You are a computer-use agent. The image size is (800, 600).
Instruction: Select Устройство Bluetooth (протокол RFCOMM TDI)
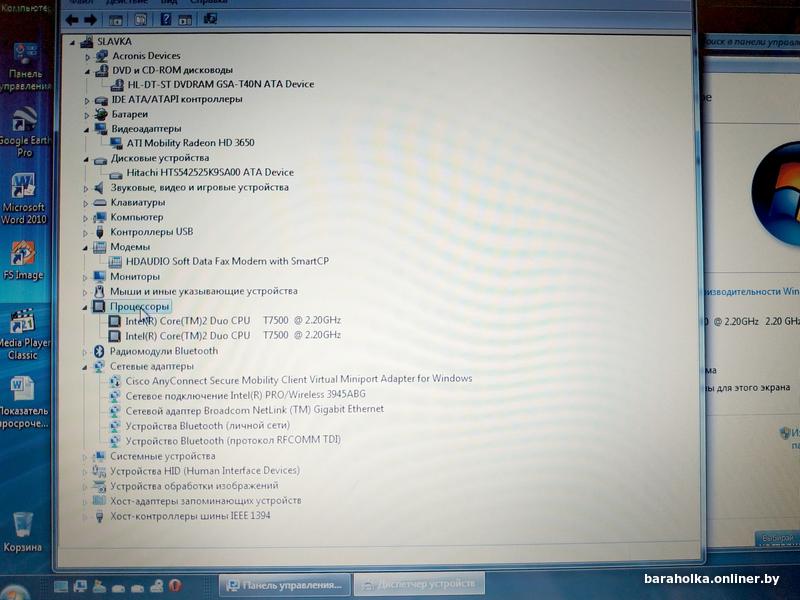[233, 440]
